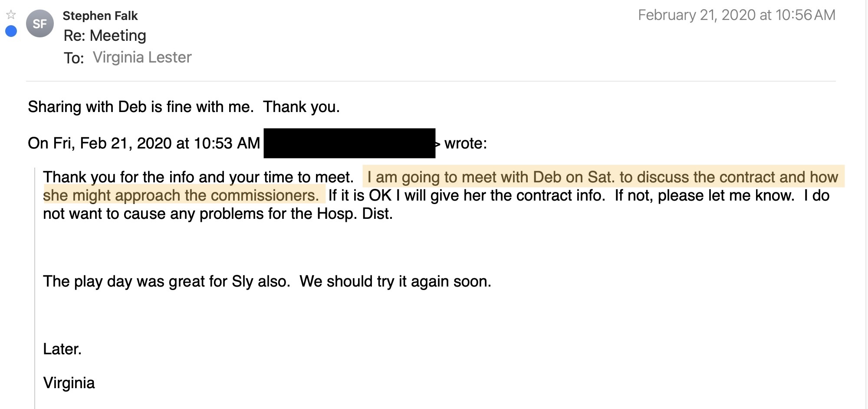Click the blacked-out redacted email address
This screenshot has height=409, width=868.
click(349, 143)
